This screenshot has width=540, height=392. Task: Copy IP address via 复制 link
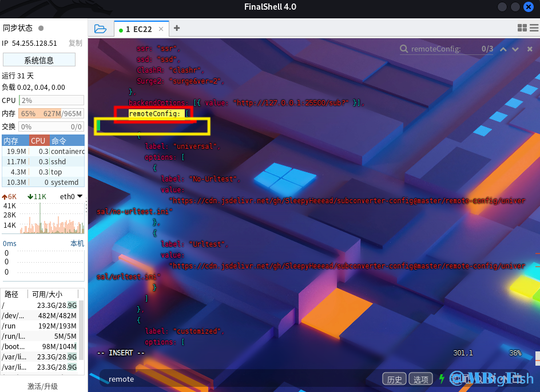[x=76, y=43]
